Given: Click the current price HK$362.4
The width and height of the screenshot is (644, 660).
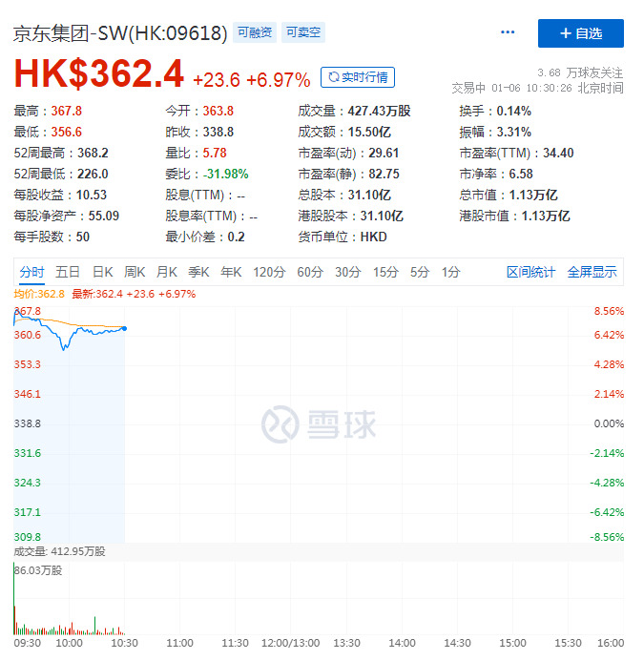Looking at the screenshot, I should [99, 74].
